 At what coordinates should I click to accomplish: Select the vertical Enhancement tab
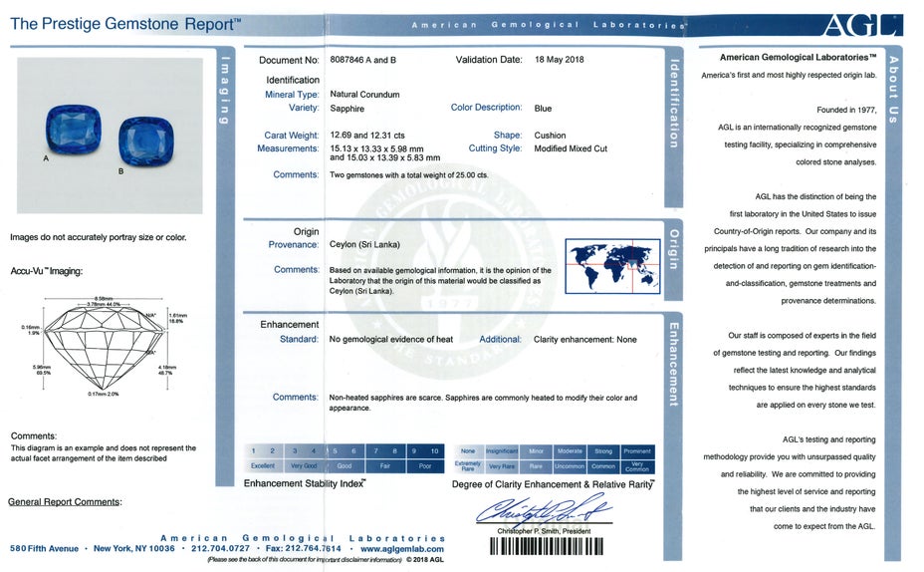[674, 363]
